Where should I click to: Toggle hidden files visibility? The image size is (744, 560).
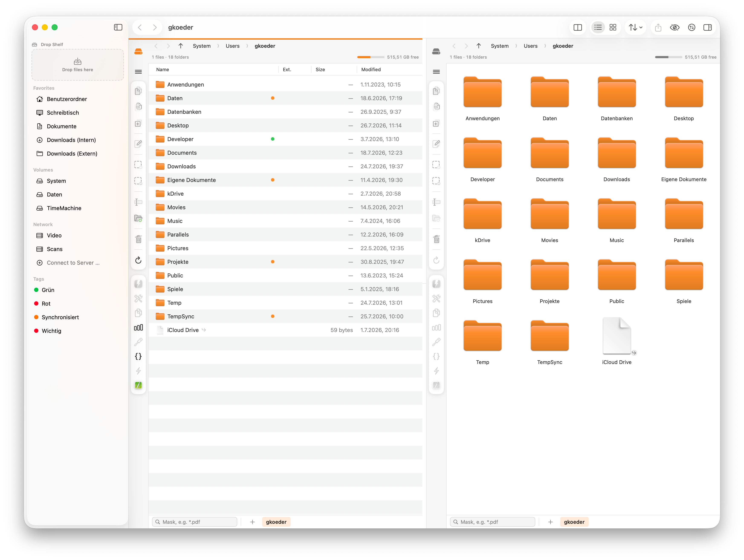(x=675, y=27)
